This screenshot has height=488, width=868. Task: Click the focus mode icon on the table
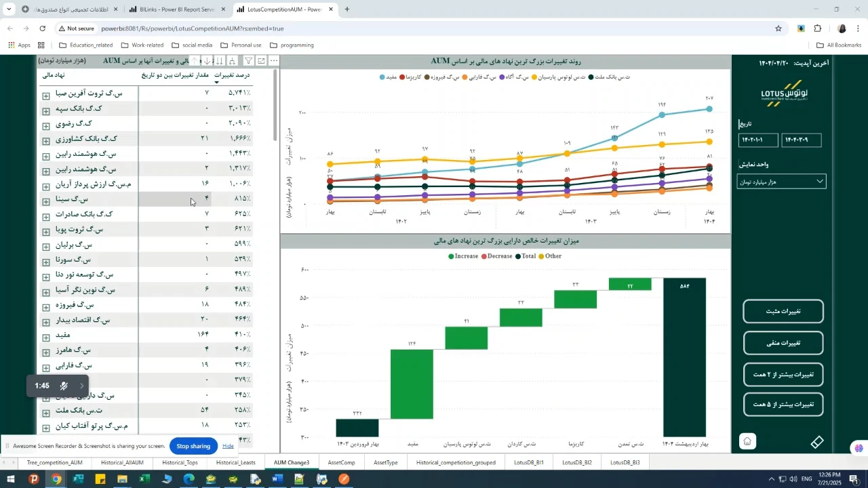tap(261, 61)
